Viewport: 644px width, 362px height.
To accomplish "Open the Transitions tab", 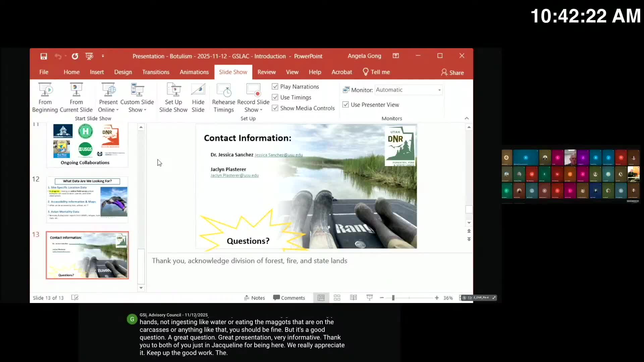I will pyautogui.click(x=156, y=72).
